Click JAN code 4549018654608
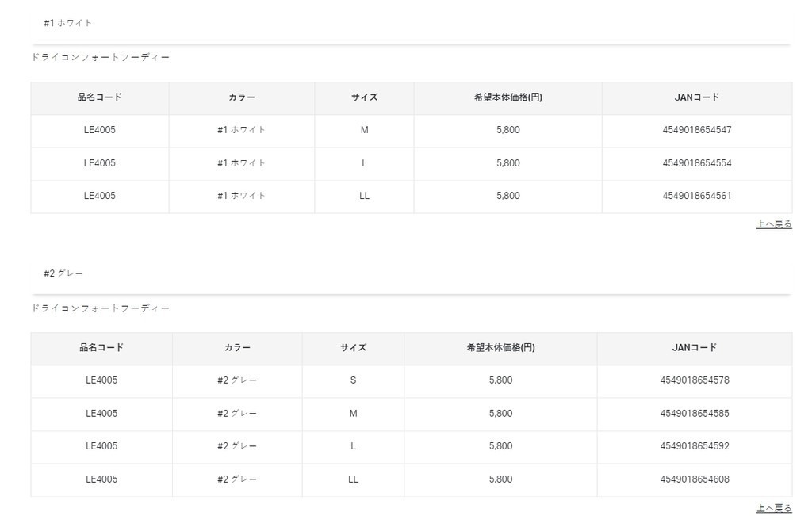Viewport: 812px width, 531px height. 694,479
